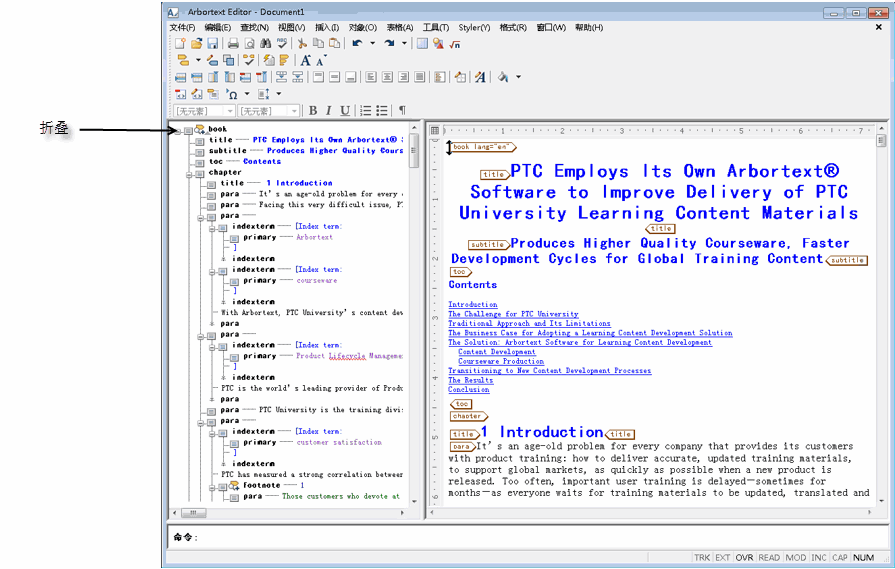The width and height of the screenshot is (895, 569).
Task: Open the 表格(A) menu
Action: [x=400, y=27]
